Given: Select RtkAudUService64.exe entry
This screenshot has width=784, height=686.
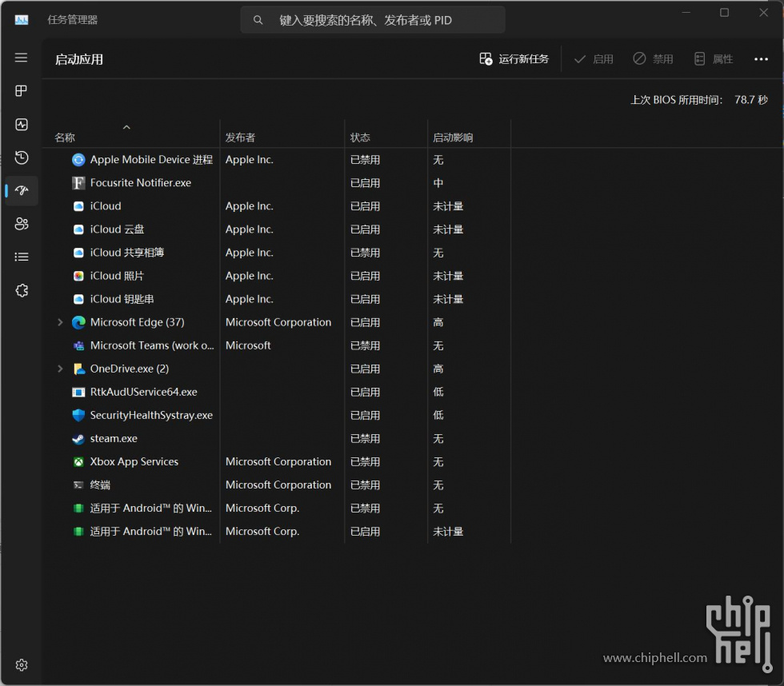Looking at the screenshot, I should [x=277, y=393].
